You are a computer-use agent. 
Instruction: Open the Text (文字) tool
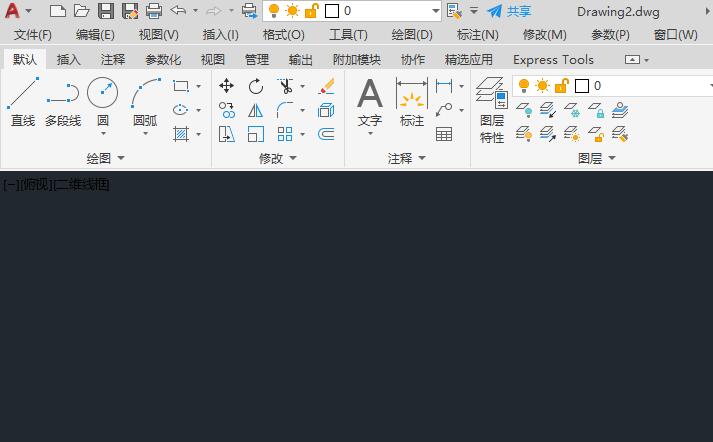(x=370, y=101)
